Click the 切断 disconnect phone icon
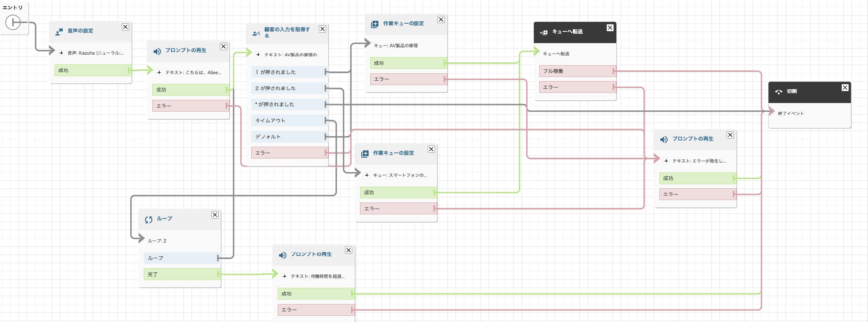Viewport: 868px width, 322px height. click(778, 92)
